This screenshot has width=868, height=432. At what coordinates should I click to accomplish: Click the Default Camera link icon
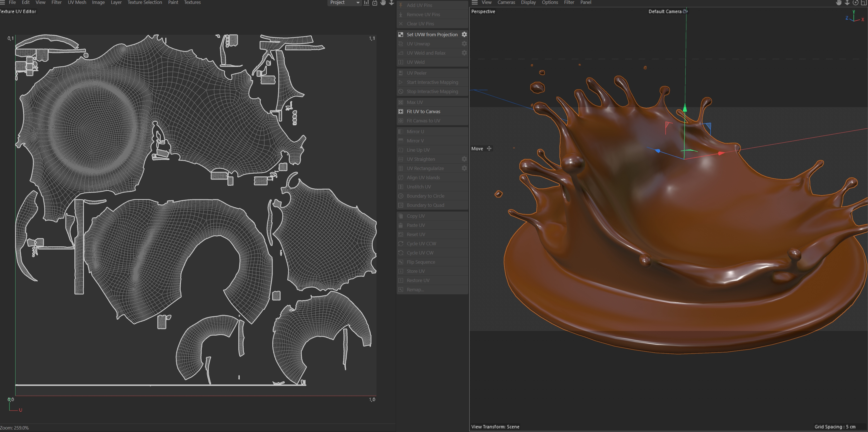tap(685, 11)
